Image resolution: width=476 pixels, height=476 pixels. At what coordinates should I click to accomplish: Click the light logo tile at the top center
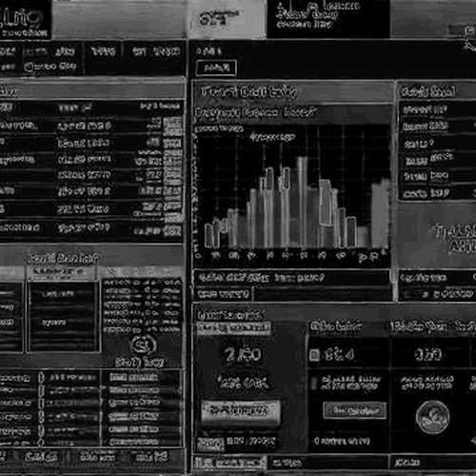(228, 19)
